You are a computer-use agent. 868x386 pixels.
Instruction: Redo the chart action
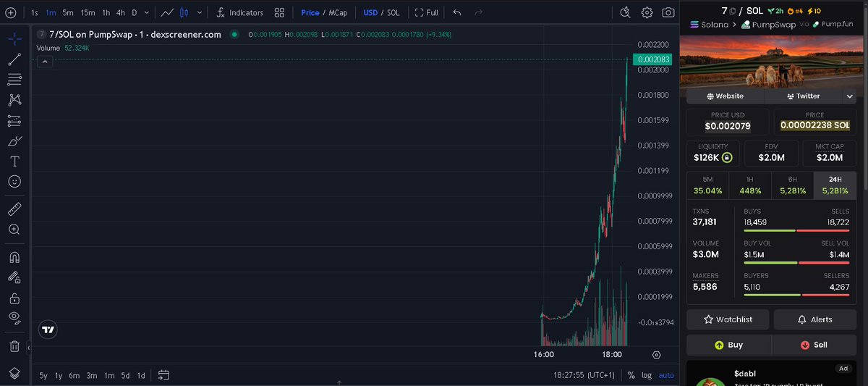pyautogui.click(x=477, y=12)
